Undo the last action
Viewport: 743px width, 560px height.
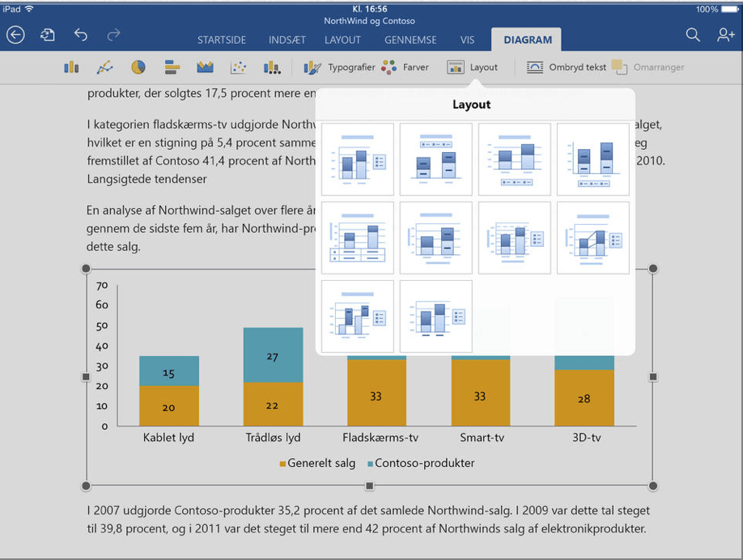click(81, 35)
